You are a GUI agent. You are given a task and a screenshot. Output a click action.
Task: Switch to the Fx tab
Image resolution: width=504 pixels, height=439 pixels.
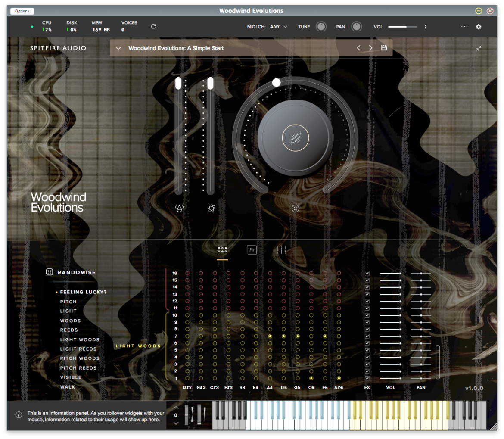252,250
